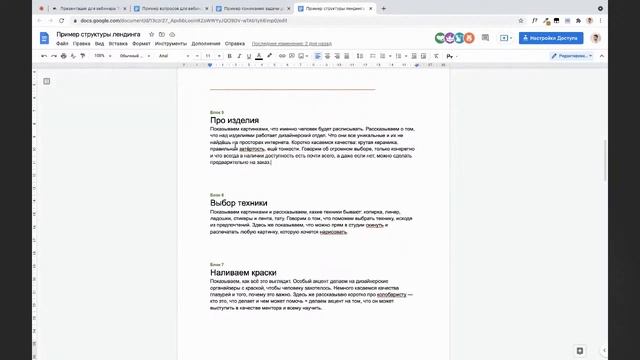Toggle italic formatting

239,56
